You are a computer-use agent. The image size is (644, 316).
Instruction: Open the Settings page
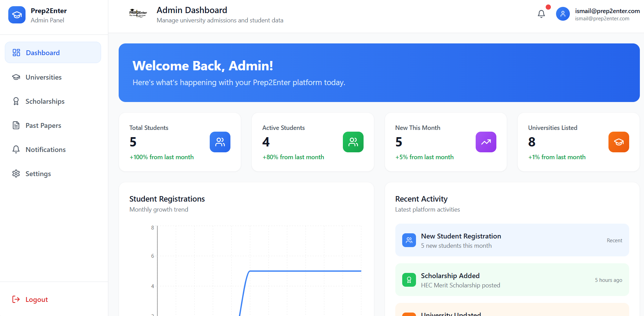tap(38, 174)
